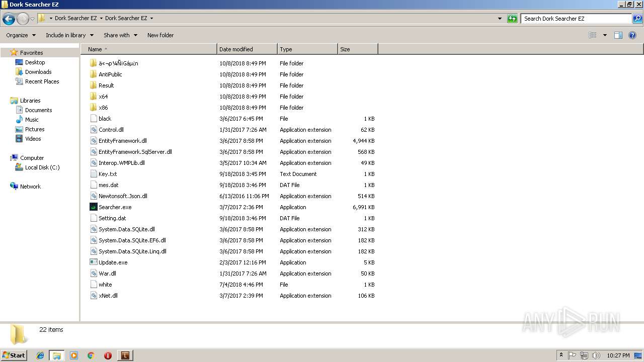Select the file named black
The width and height of the screenshot is (644, 362).
[x=105, y=119]
